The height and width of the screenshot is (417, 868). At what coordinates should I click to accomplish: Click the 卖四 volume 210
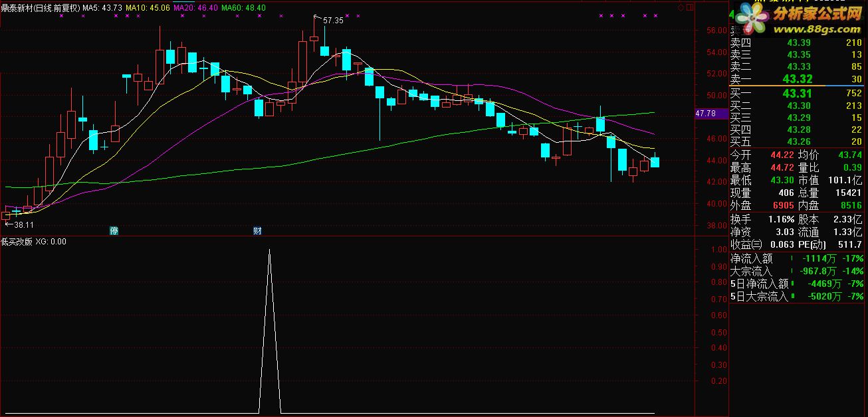pos(853,43)
